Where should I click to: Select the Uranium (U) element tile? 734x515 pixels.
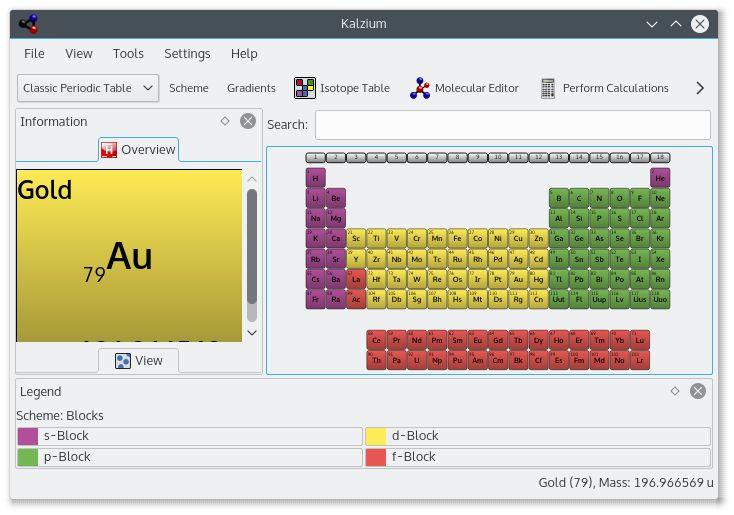pos(417,360)
